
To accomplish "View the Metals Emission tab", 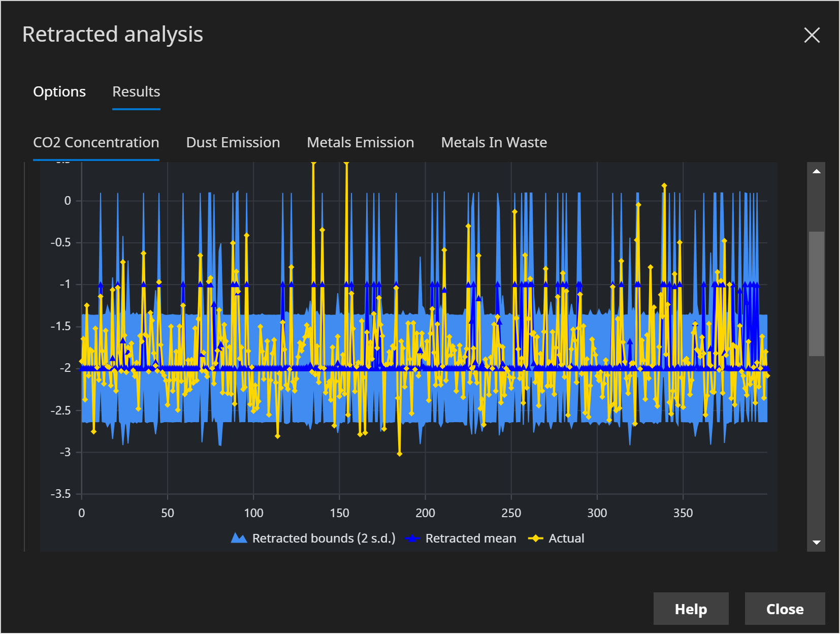I will click(360, 142).
